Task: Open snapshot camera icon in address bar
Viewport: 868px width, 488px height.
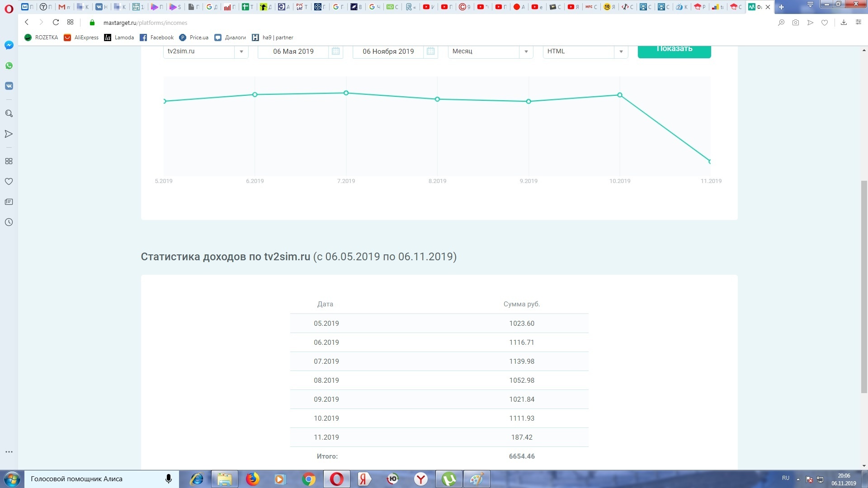Action: tap(796, 23)
